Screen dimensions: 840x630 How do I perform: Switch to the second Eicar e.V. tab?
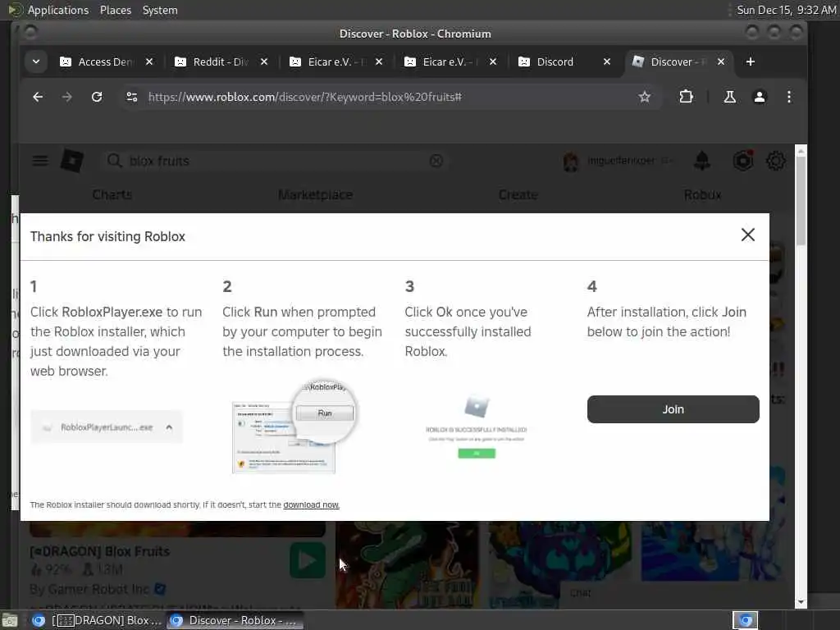[x=450, y=62]
